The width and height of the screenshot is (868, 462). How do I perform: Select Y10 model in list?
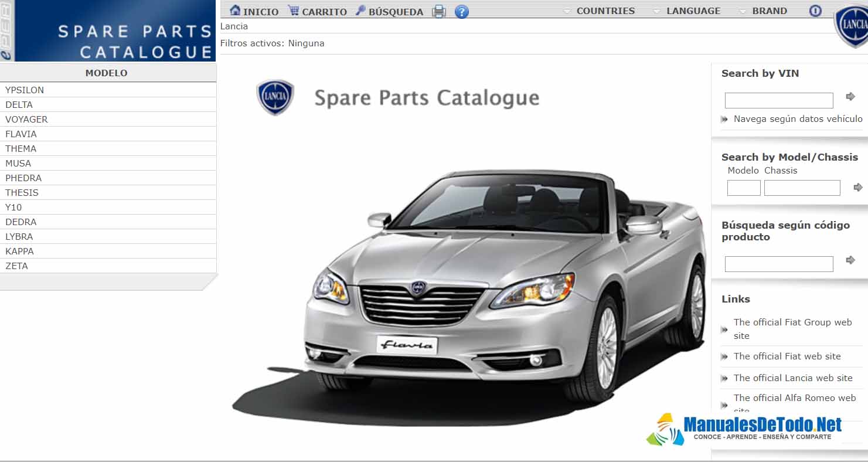108,207
